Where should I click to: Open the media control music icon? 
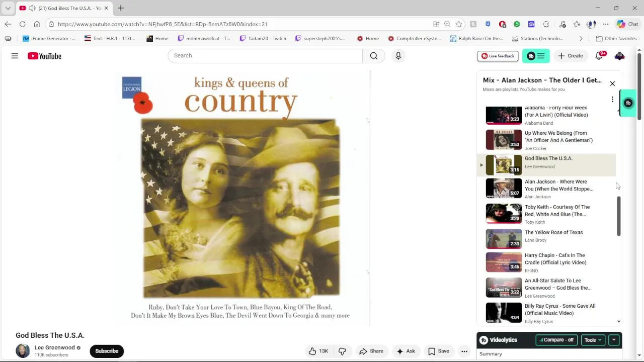tap(562, 24)
